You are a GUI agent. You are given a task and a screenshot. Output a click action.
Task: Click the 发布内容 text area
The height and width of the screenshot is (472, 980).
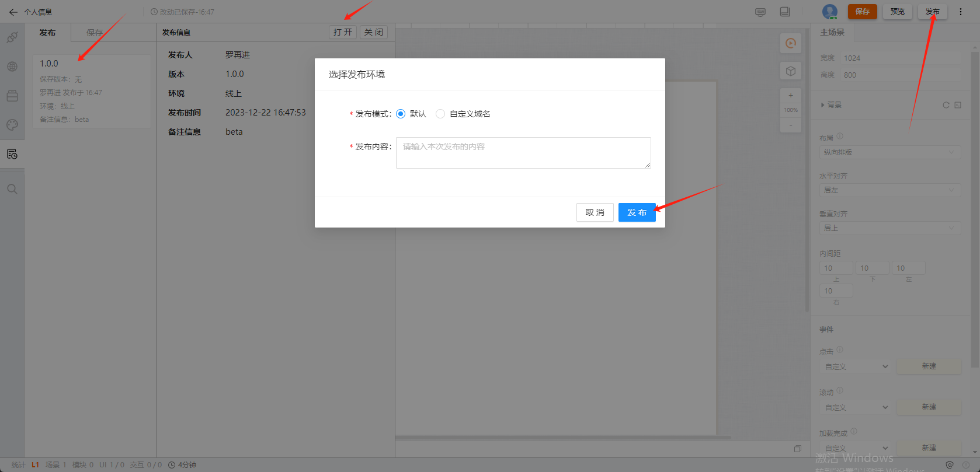[523, 153]
